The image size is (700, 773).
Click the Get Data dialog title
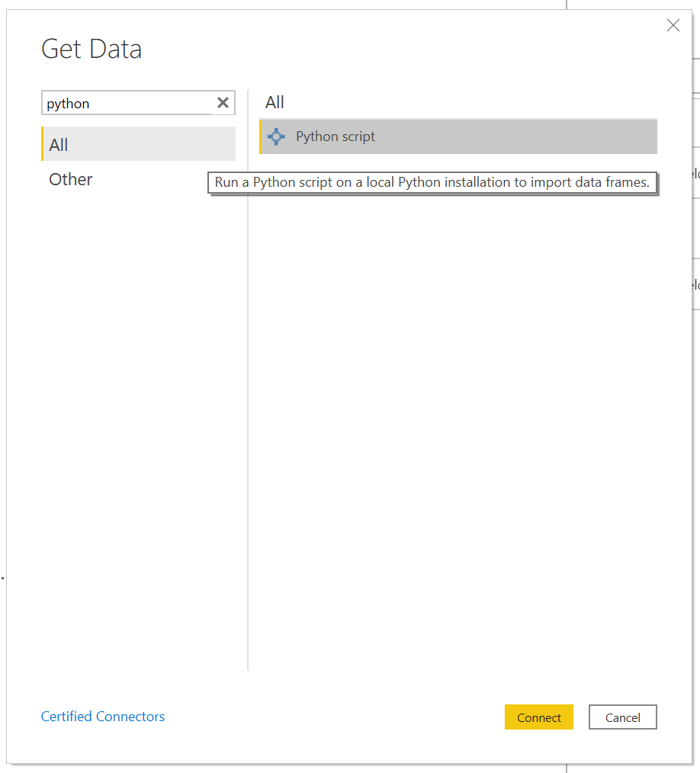tap(92, 50)
